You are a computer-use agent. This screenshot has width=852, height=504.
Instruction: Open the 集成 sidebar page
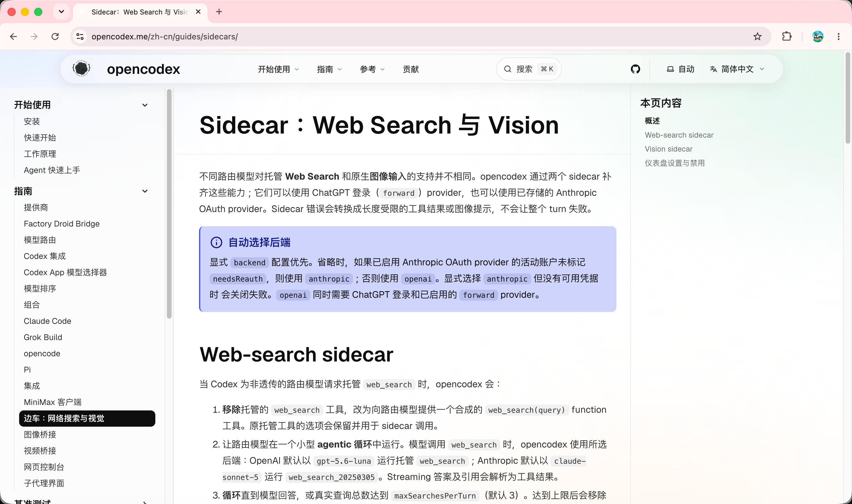coord(32,386)
